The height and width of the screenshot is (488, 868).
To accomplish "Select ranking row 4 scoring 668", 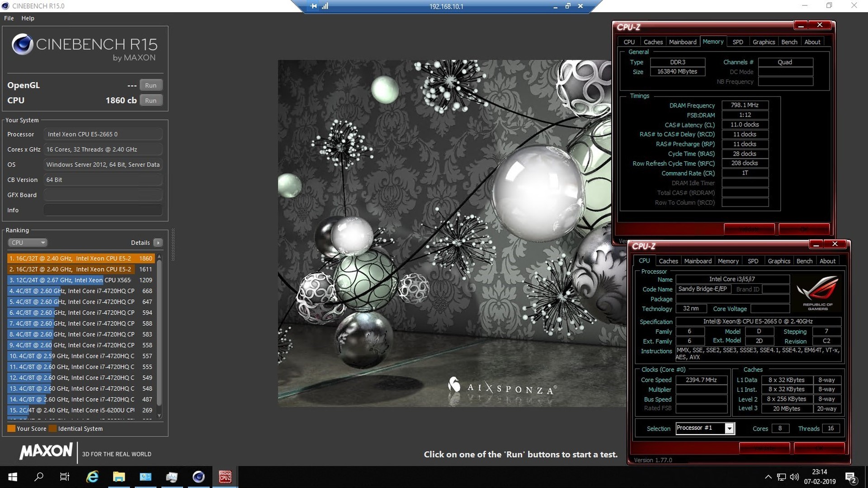I will (81, 291).
